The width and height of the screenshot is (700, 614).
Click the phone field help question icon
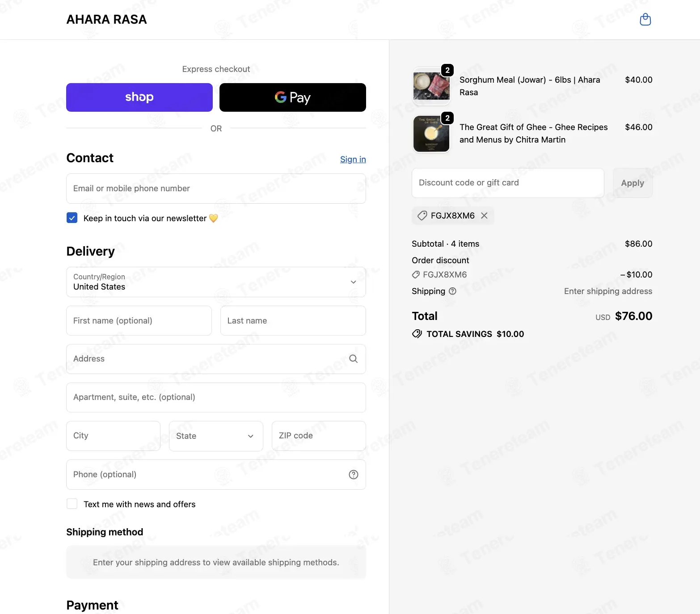[354, 475]
